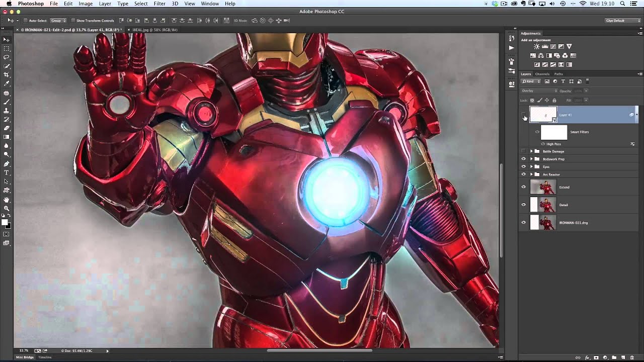The image size is (644, 362).
Task: Open the Image menu
Action: pyautogui.click(x=86, y=4)
